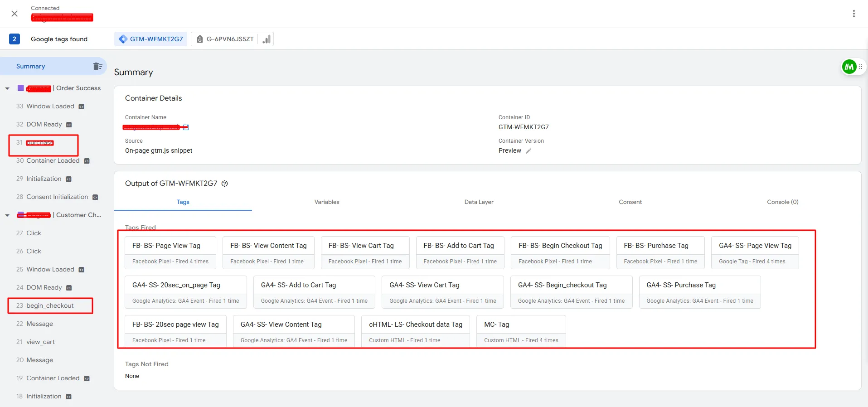Switch to the Data Layer tab
Screen dimensions: 868x407
coord(479,202)
